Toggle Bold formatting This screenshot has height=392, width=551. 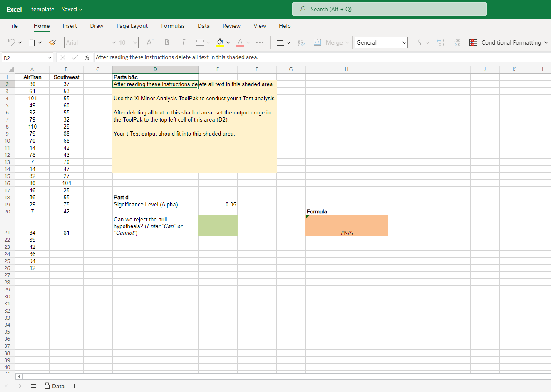point(166,42)
